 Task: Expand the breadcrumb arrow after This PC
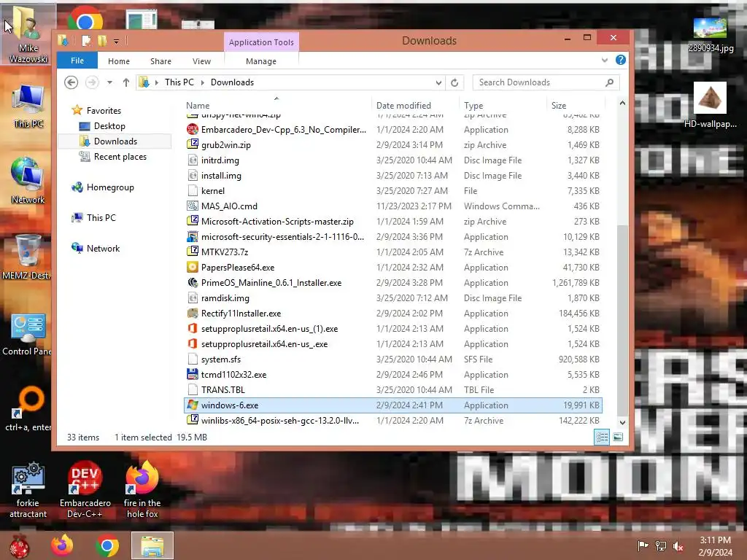[203, 82]
